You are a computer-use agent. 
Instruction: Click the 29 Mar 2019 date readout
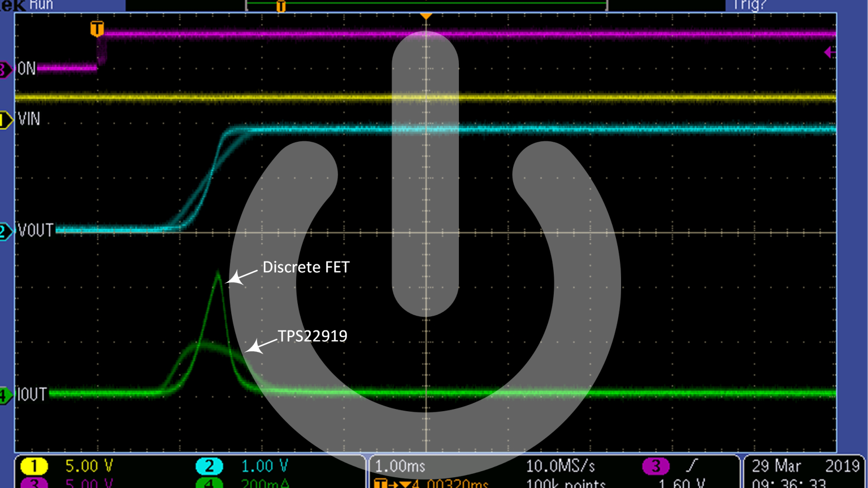(x=805, y=467)
